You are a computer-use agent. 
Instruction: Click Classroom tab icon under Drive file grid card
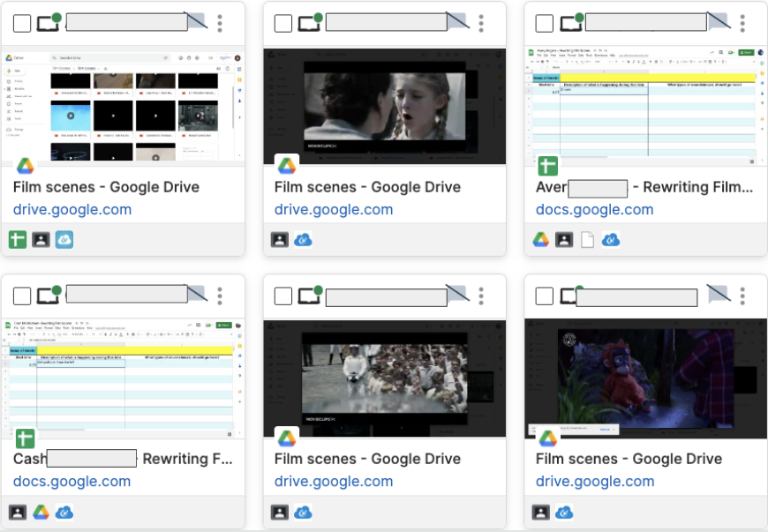point(41,240)
